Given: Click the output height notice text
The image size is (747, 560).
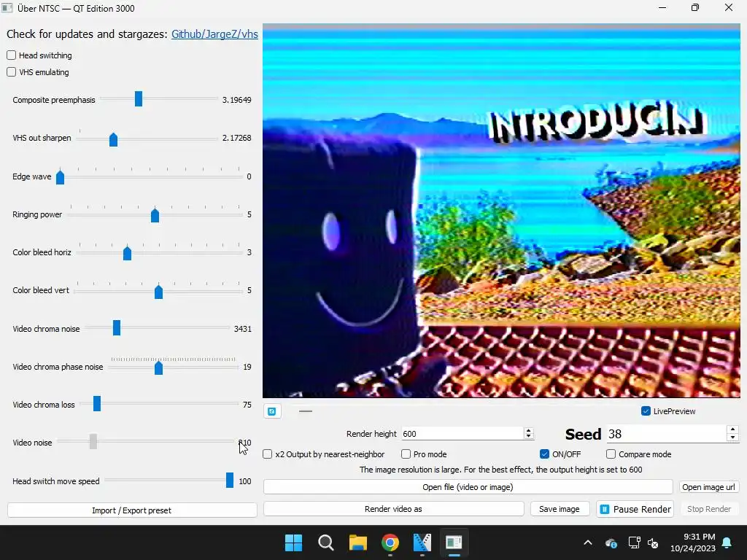Looking at the screenshot, I should click(500, 470).
